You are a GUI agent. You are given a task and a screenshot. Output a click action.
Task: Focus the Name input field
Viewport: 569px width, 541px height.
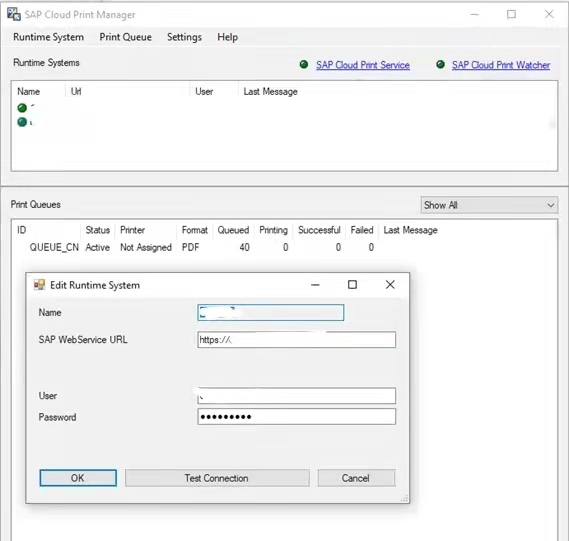(x=271, y=312)
